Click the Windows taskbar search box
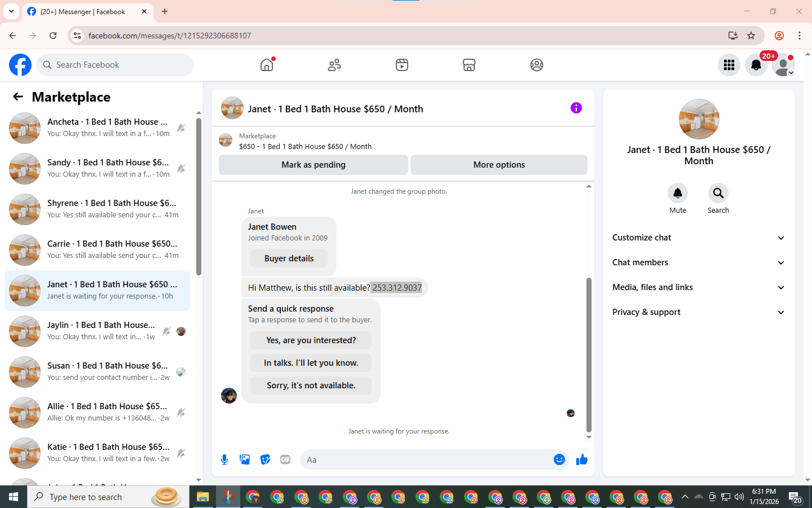The image size is (812, 508). (108, 497)
